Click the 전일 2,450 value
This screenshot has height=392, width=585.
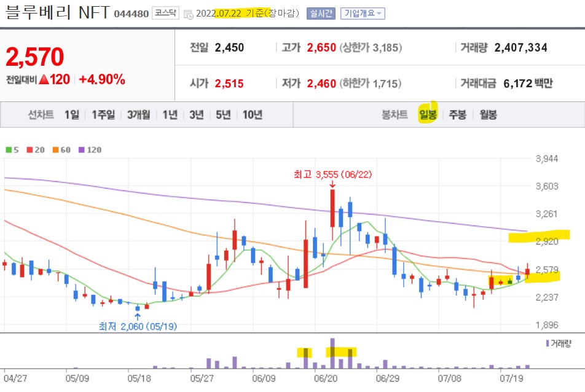pyautogui.click(x=229, y=48)
